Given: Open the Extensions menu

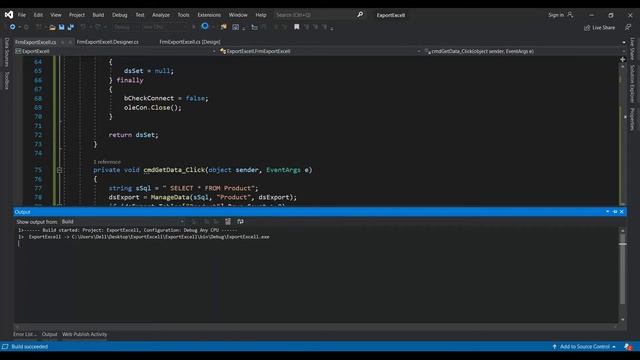Looking at the screenshot, I should [209, 15].
